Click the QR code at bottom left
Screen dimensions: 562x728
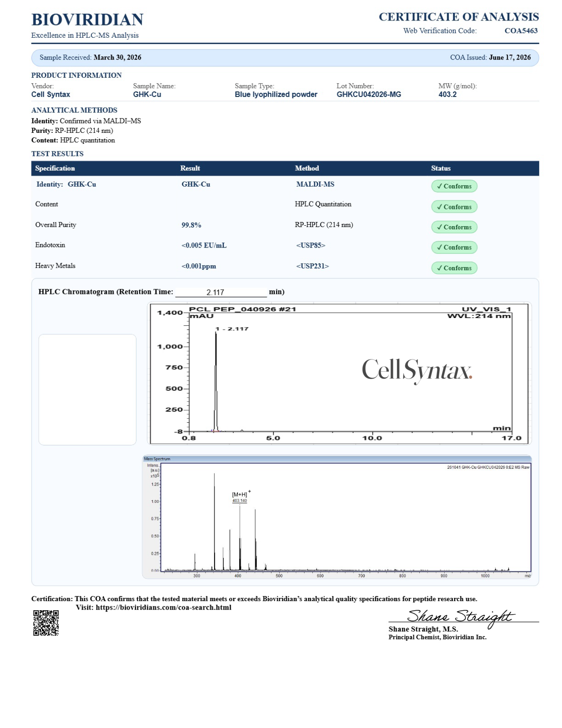coord(46,623)
